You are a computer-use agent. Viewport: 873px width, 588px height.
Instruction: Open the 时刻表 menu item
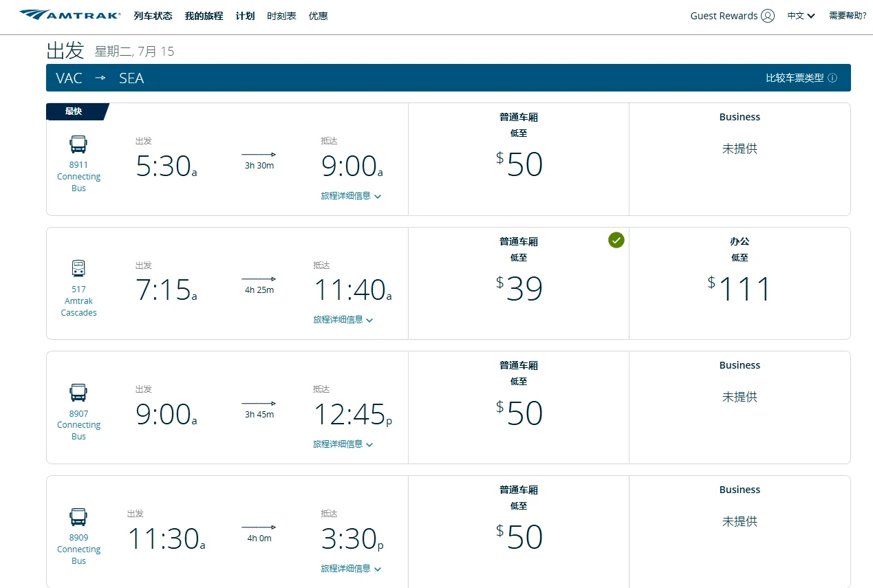tap(281, 16)
